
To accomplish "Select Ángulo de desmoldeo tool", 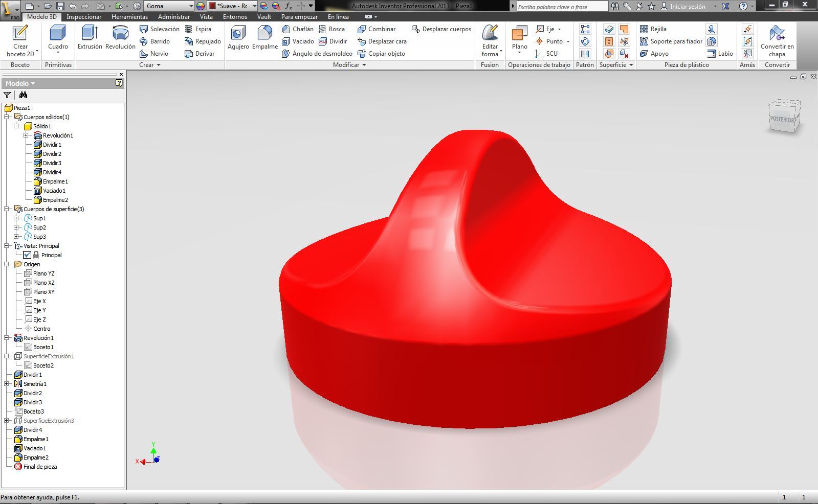I will (317, 54).
